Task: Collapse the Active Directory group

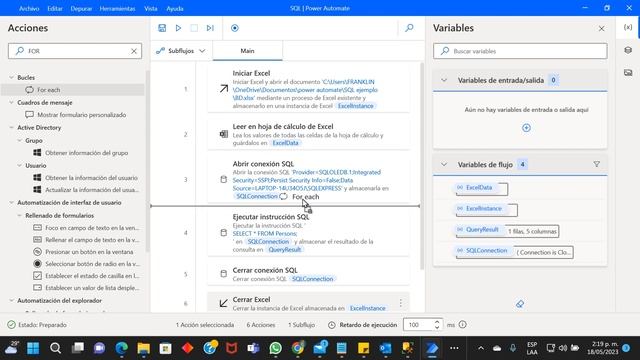Action: (x=11, y=127)
